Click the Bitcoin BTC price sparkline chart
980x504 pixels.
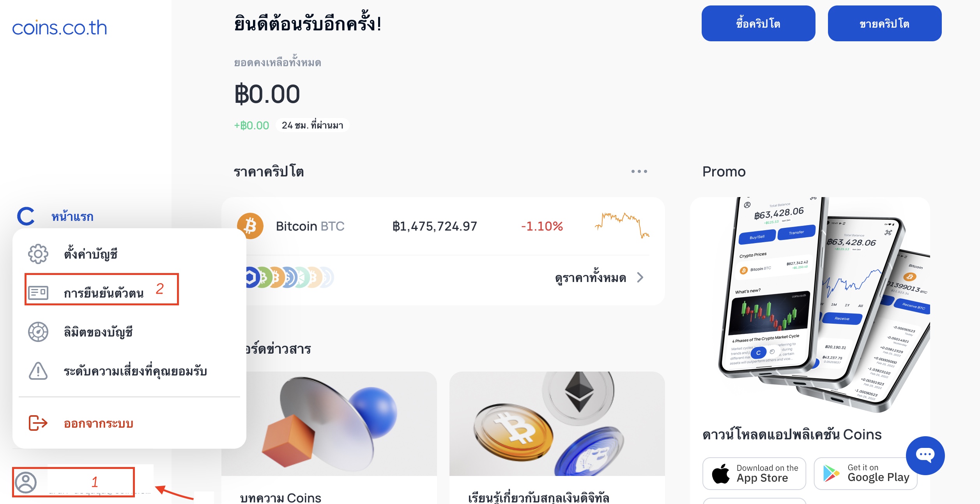(x=622, y=226)
